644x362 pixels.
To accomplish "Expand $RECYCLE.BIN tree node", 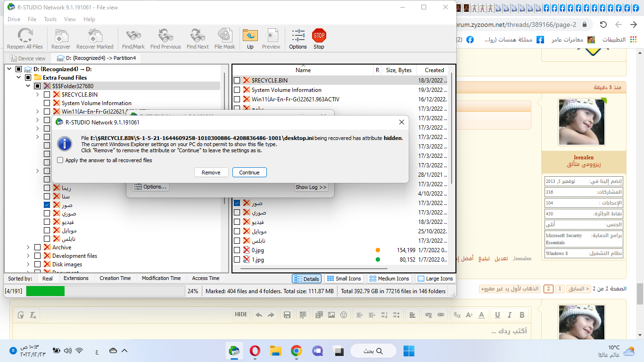I will [37, 95].
